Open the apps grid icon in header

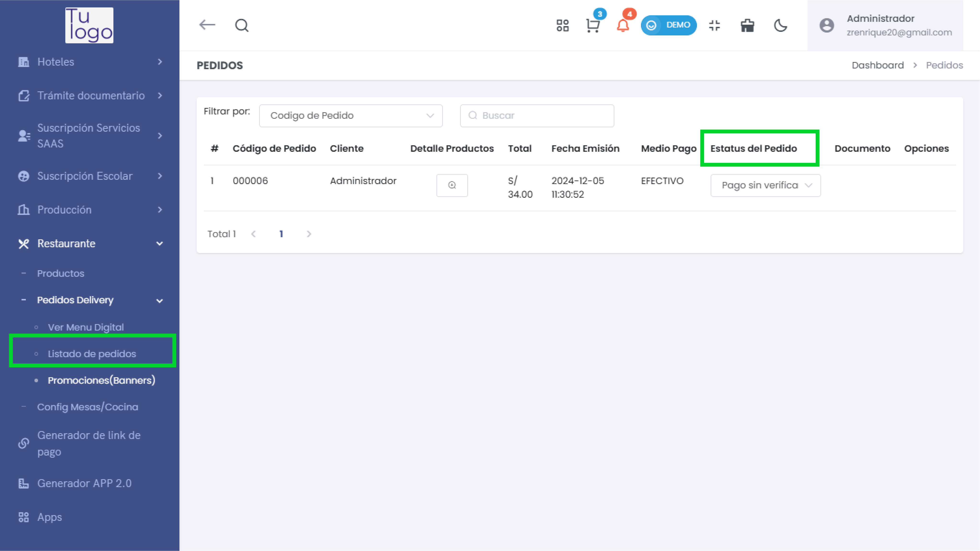(x=562, y=26)
